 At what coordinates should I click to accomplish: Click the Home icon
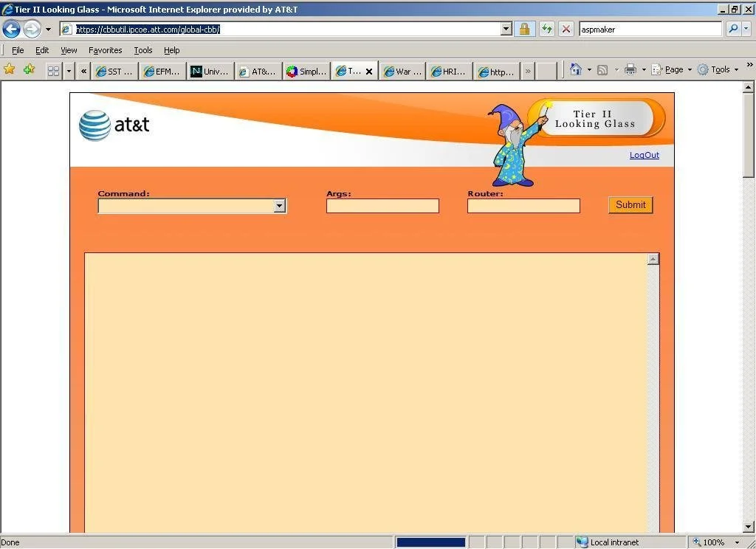(575, 69)
